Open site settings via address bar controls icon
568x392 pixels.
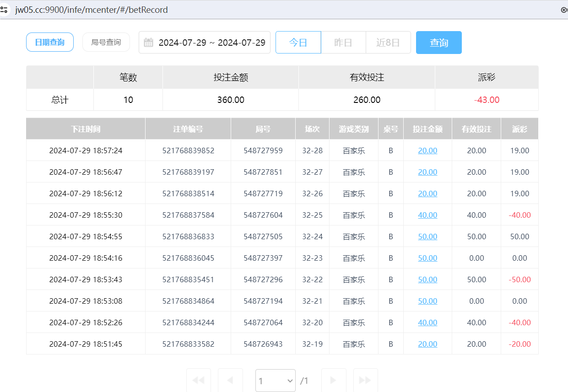click(x=5, y=9)
